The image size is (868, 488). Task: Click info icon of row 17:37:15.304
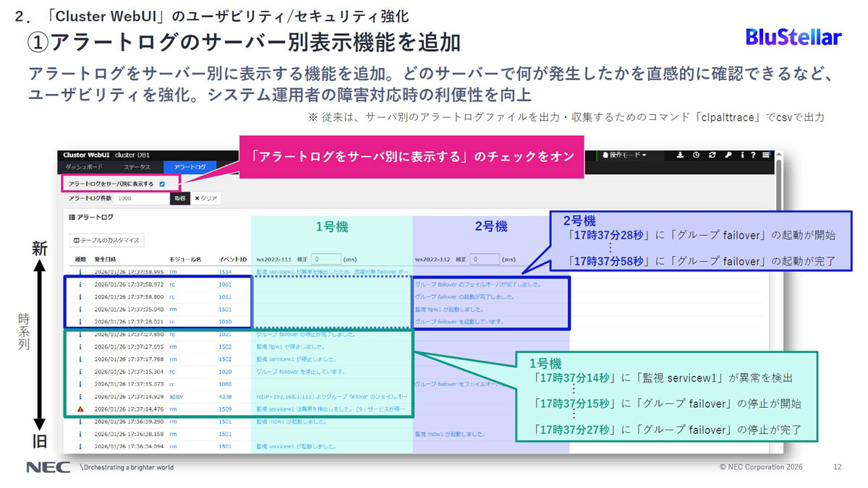click(80, 372)
